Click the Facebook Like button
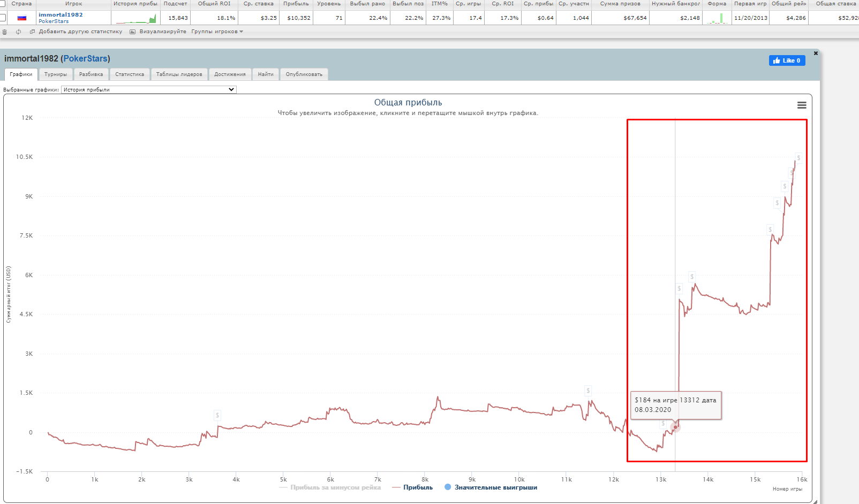This screenshot has width=859, height=504. [787, 60]
